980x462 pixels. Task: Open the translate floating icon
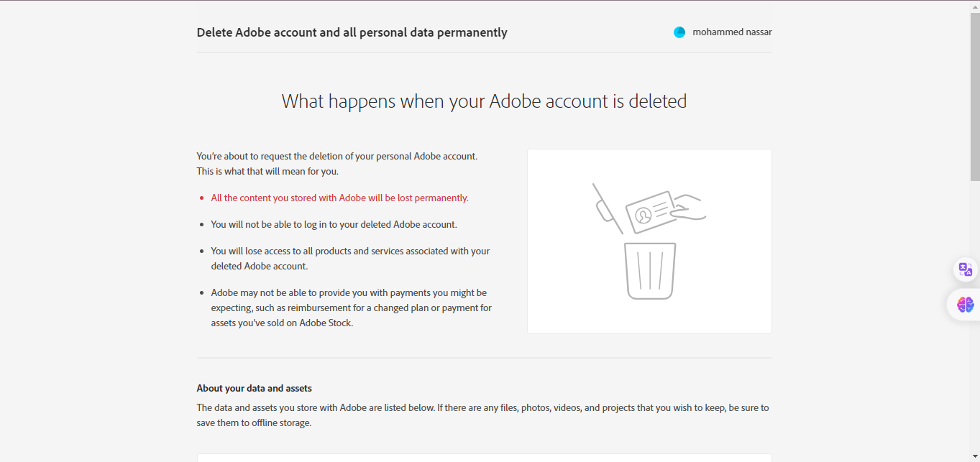pyautogui.click(x=965, y=270)
